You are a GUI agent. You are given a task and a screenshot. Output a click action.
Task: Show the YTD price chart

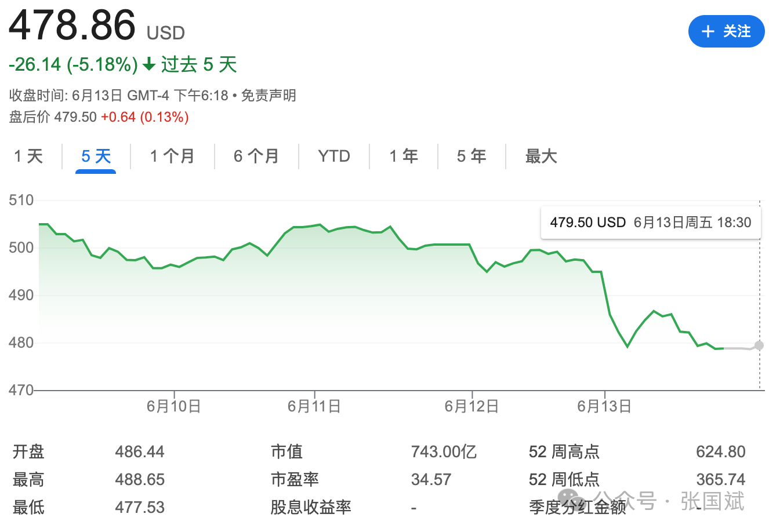[334, 156]
